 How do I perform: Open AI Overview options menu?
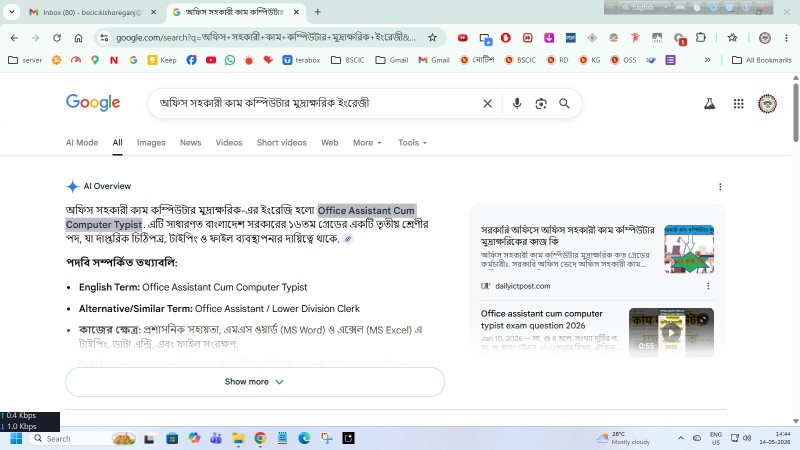(x=720, y=187)
